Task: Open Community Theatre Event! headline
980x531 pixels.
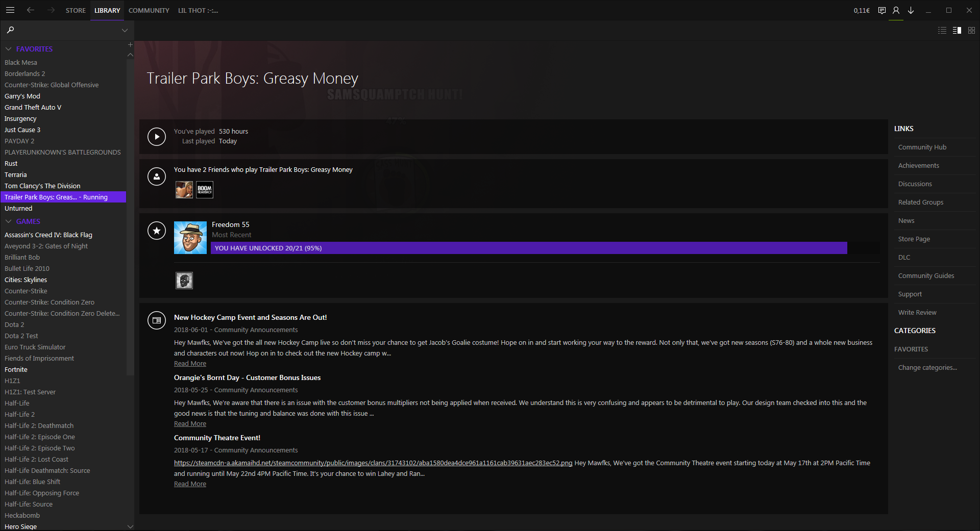Action: (217, 438)
